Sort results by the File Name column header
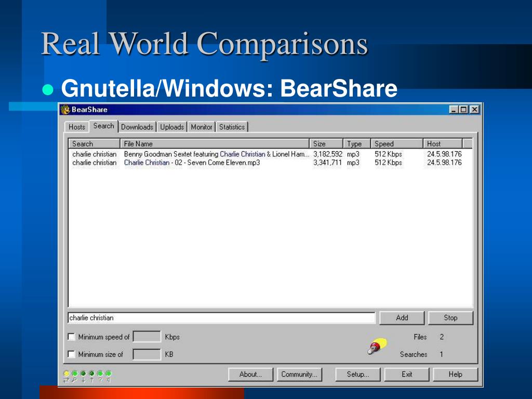The image size is (532, 399). [215, 144]
